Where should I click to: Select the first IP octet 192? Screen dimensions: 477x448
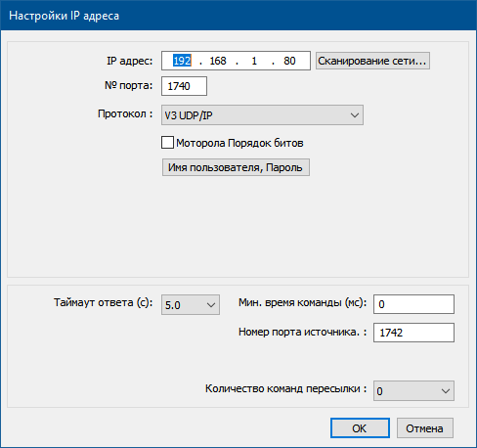pos(182,61)
